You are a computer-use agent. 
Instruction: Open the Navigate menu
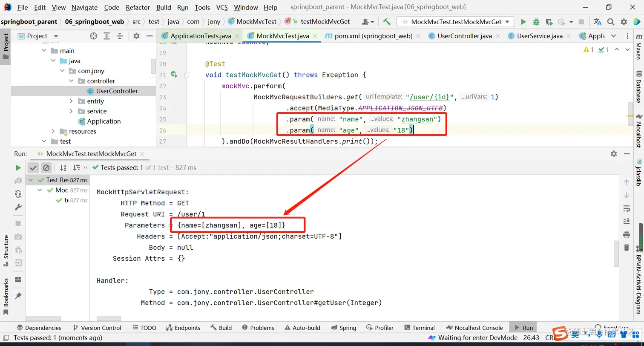coord(84,7)
